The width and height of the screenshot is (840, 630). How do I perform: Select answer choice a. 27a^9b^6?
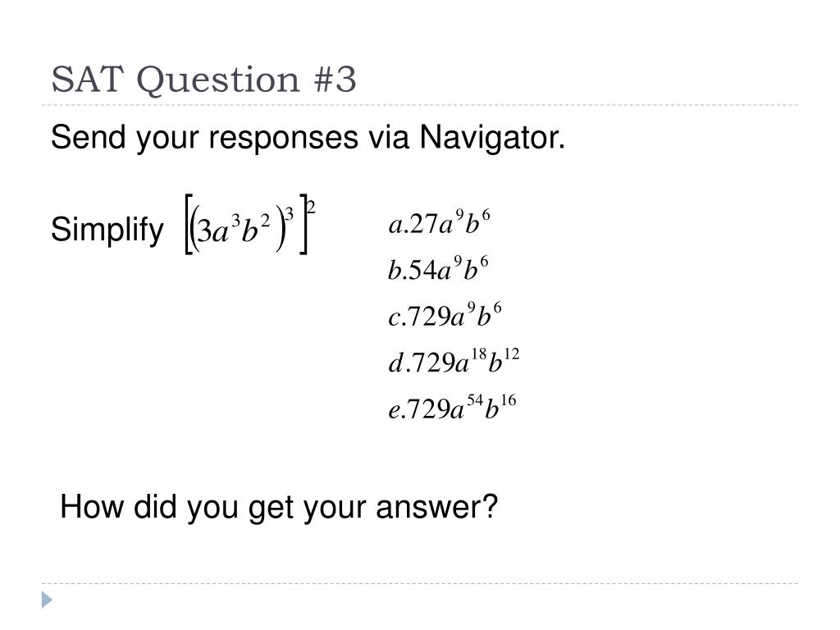[x=440, y=223]
